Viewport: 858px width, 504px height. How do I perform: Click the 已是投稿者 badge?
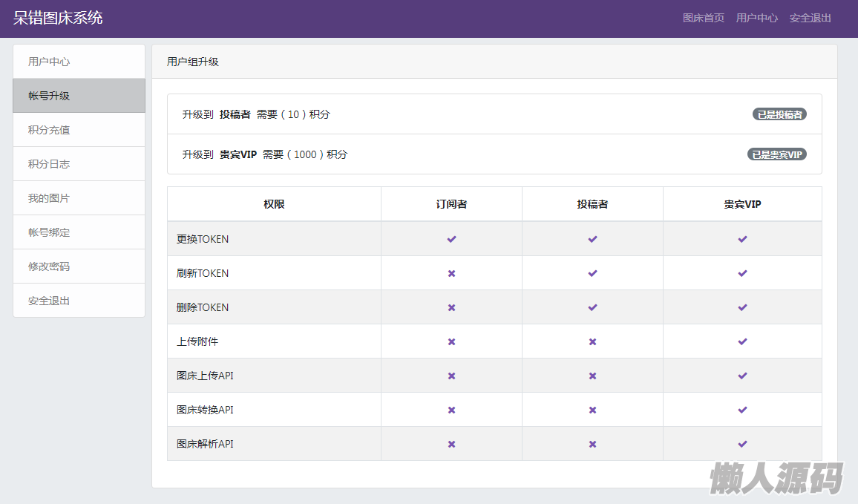point(779,114)
